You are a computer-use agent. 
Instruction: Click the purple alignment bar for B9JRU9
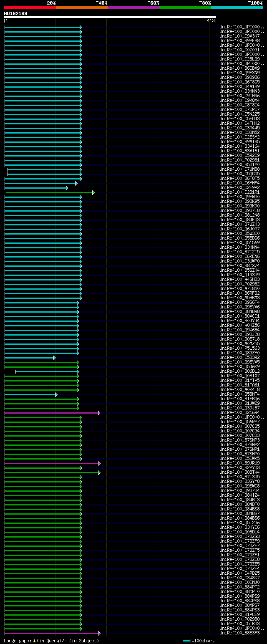tap(53, 463)
